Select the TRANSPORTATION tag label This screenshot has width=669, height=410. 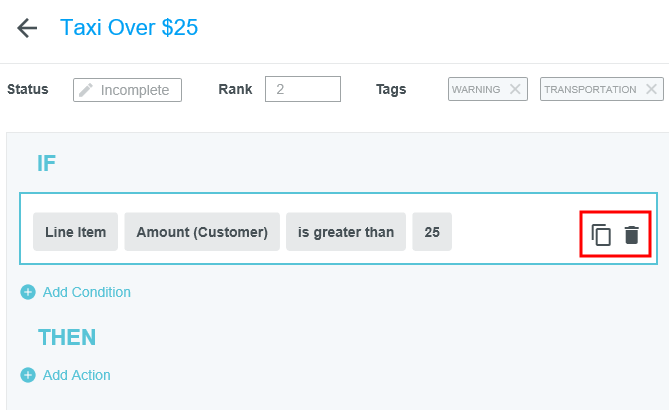click(590, 89)
